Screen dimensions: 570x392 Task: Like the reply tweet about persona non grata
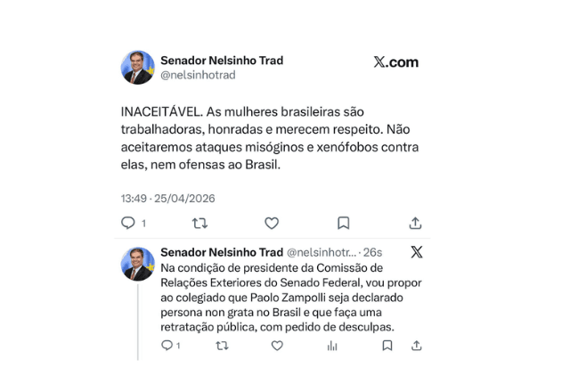(277, 346)
